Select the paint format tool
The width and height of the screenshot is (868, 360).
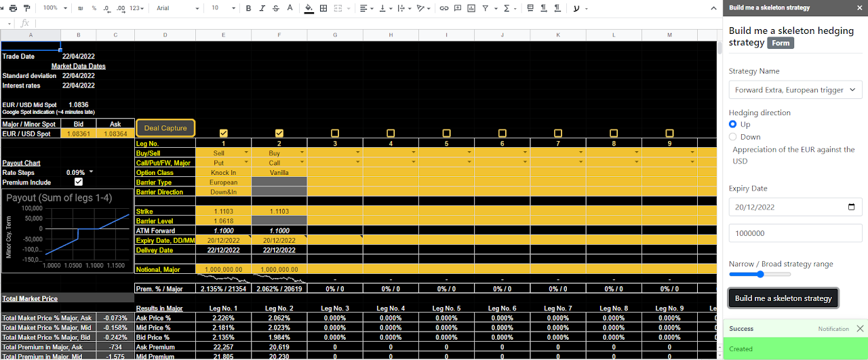point(26,8)
